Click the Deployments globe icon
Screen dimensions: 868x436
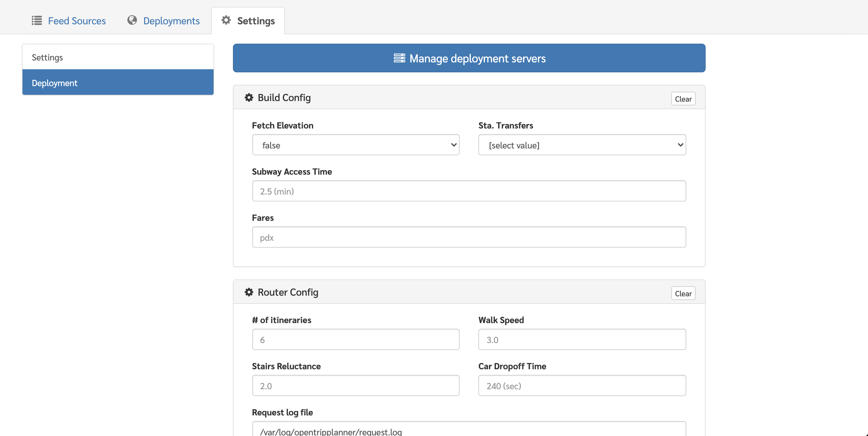pos(132,20)
